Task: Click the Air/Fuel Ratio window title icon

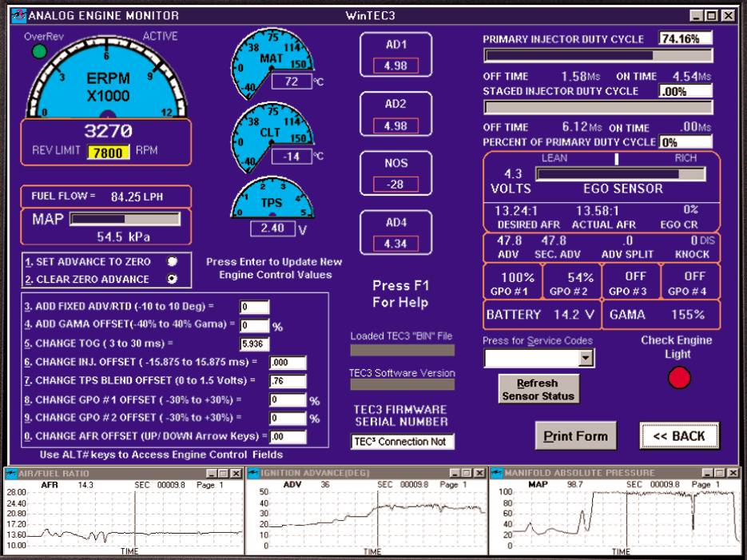Action: (11, 474)
